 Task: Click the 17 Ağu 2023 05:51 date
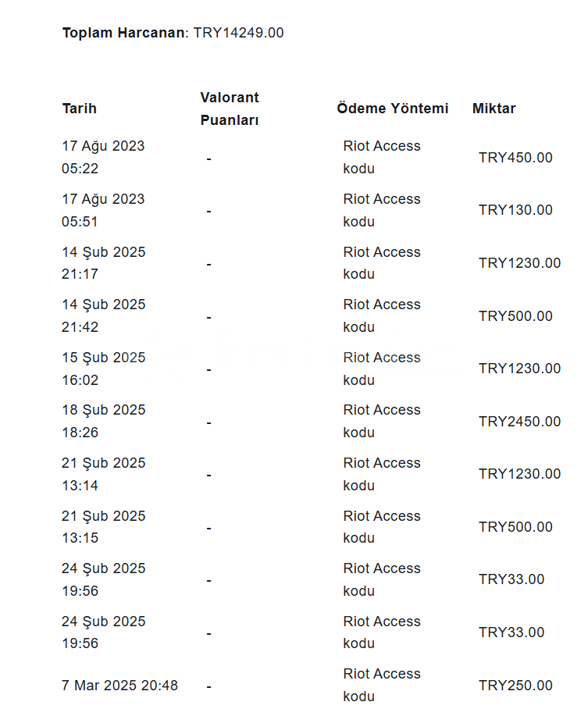[x=103, y=210]
